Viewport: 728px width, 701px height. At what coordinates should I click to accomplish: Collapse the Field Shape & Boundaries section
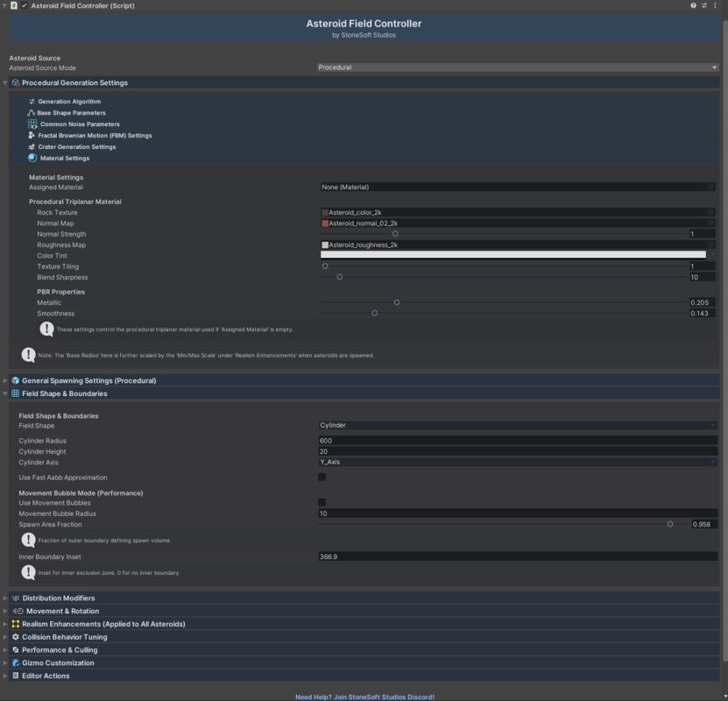coord(5,393)
